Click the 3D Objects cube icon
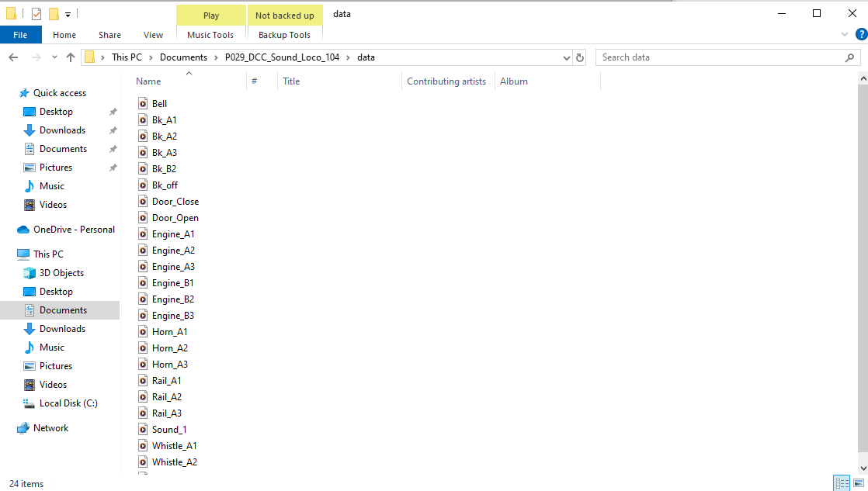868x491 pixels. (x=30, y=273)
